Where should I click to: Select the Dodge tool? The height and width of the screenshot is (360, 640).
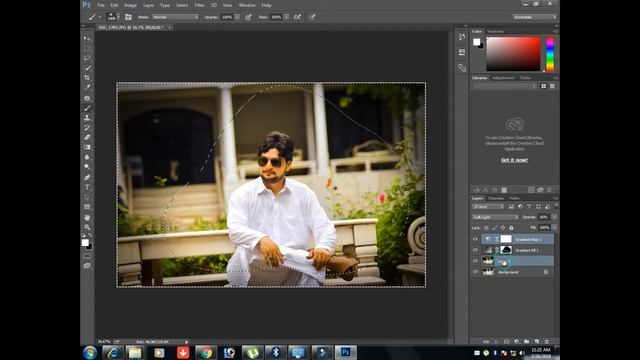[x=87, y=167]
